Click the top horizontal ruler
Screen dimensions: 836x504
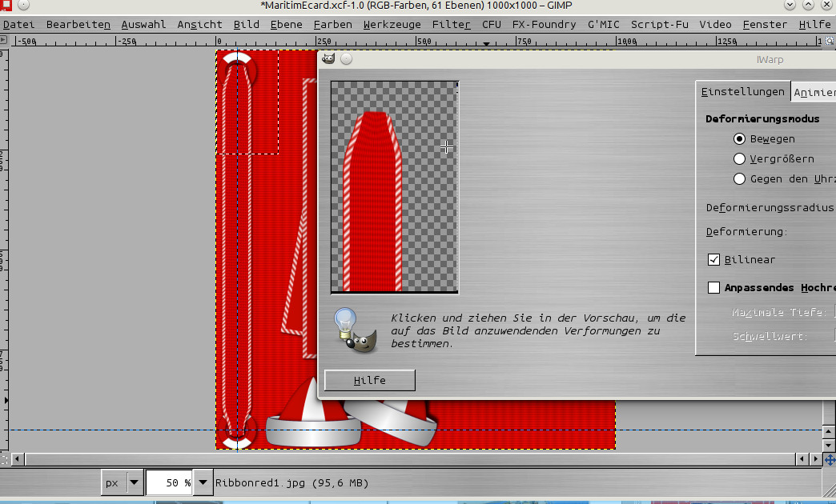[x=416, y=41]
